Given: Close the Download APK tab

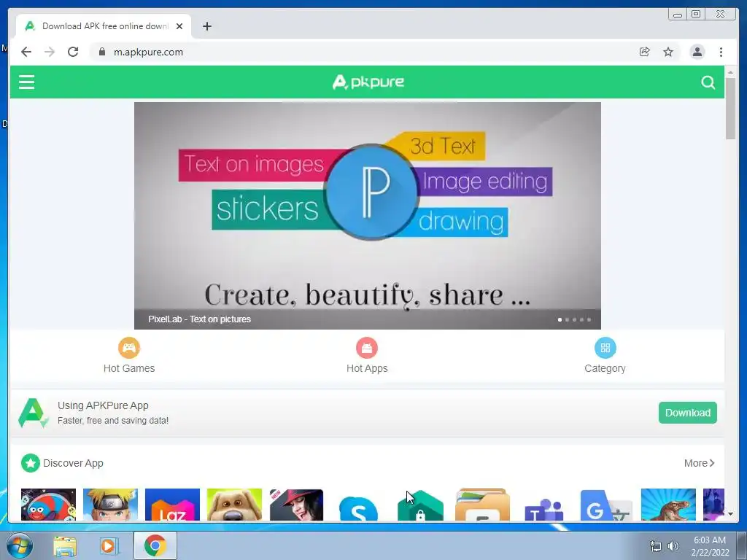Looking at the screenshot, I should 179,26.
